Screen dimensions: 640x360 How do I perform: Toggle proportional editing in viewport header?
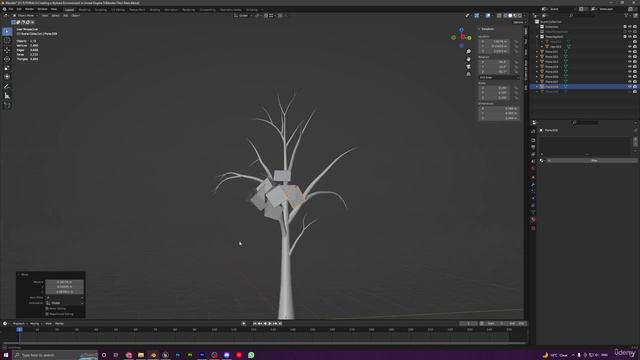click(x=280, y=16)
